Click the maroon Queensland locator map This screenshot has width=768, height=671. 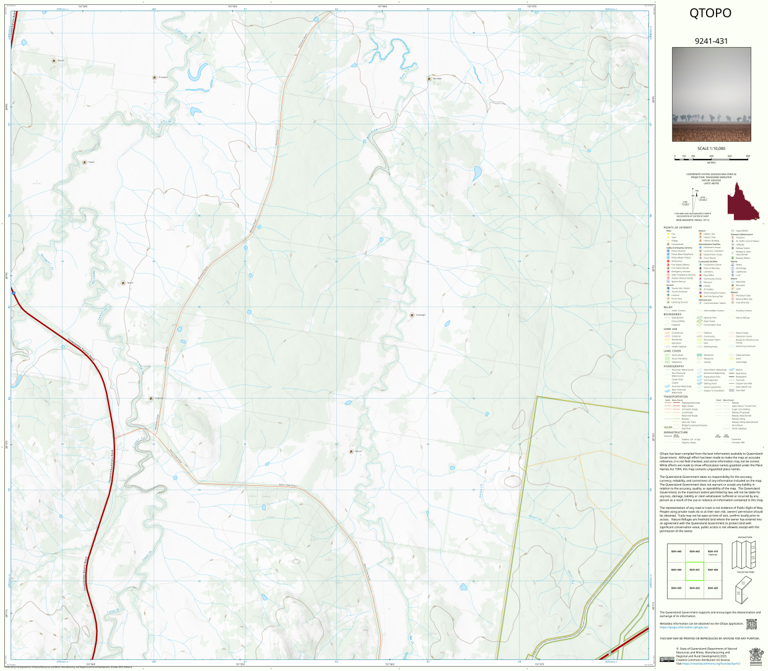(743, 202)
